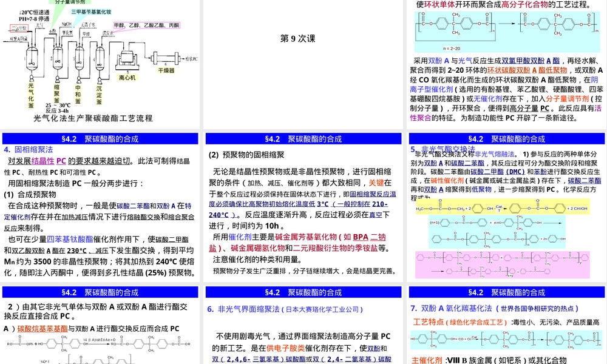Click the red-boxed 二氯甲烷 label

point(19,28)
